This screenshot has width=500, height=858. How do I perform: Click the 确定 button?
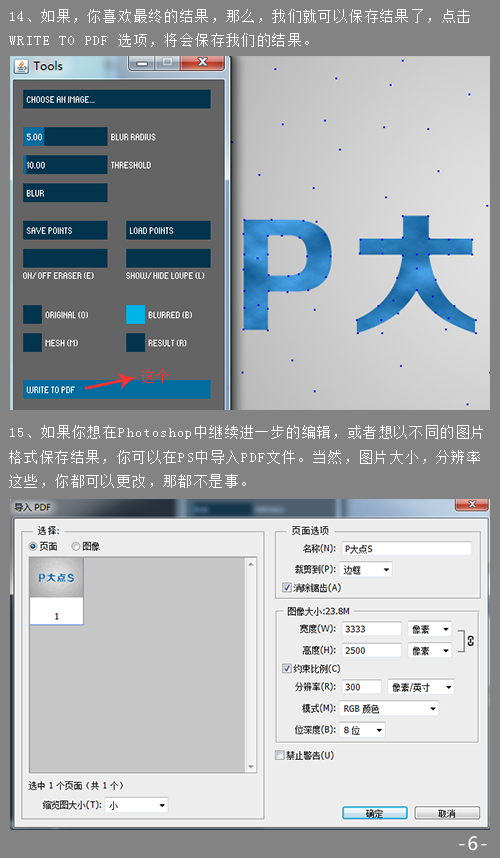coord(375,813)
